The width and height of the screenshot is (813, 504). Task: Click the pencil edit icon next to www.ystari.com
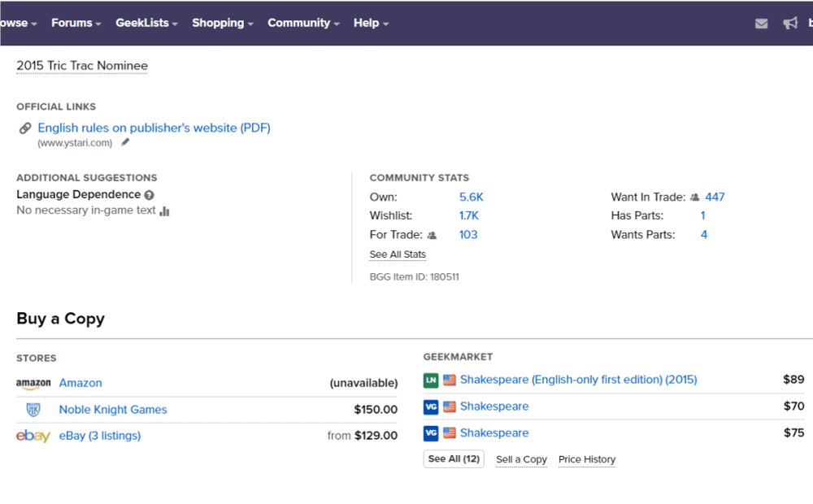tap(125, 142)
